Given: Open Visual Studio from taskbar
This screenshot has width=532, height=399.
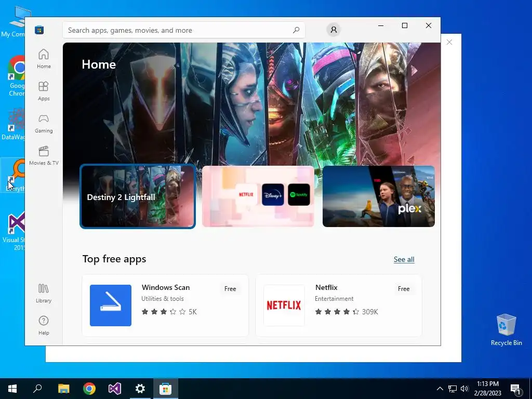Looking at the screenshot, I should tap(115, 389).
